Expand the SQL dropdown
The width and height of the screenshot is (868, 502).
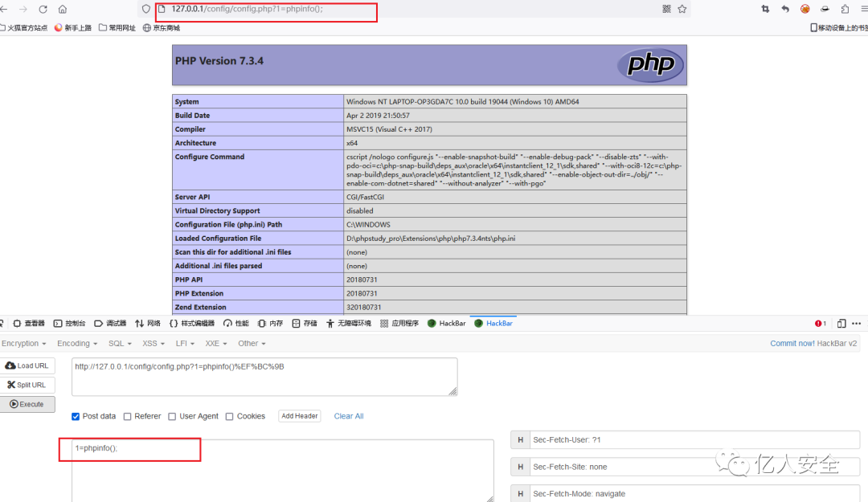tap(120, 343)
